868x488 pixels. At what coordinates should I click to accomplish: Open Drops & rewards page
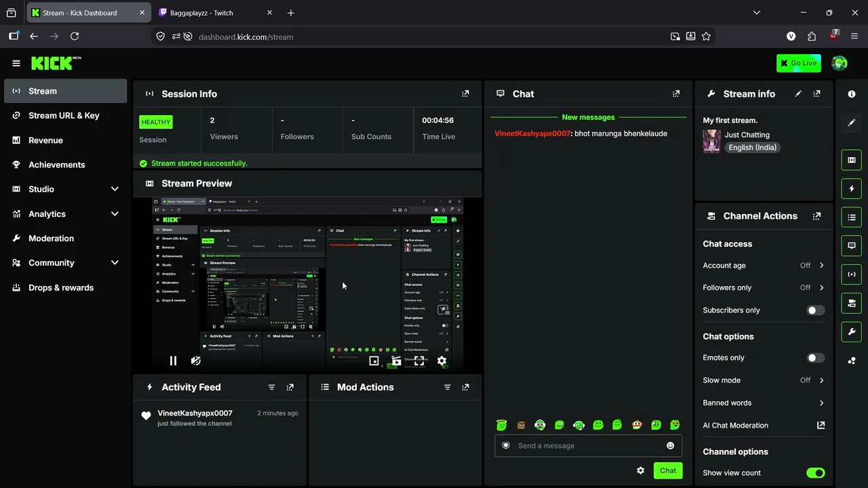pos(66,287)
